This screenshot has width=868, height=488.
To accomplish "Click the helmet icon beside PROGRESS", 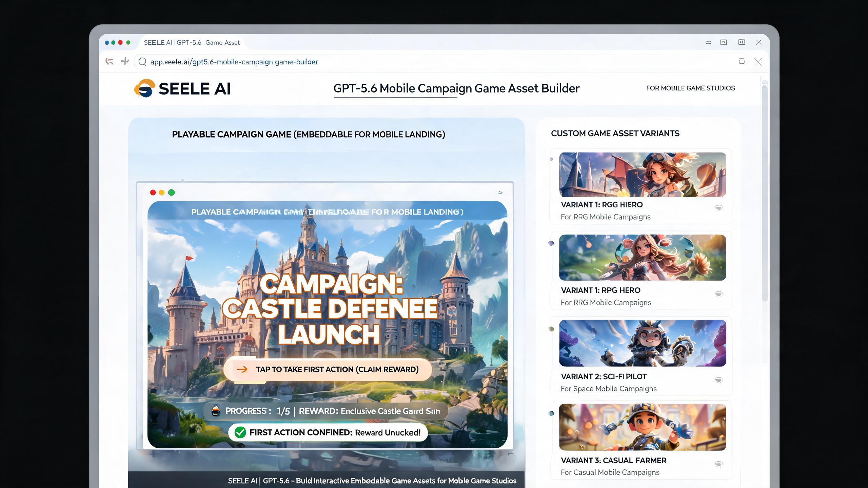I will point(216,411).
